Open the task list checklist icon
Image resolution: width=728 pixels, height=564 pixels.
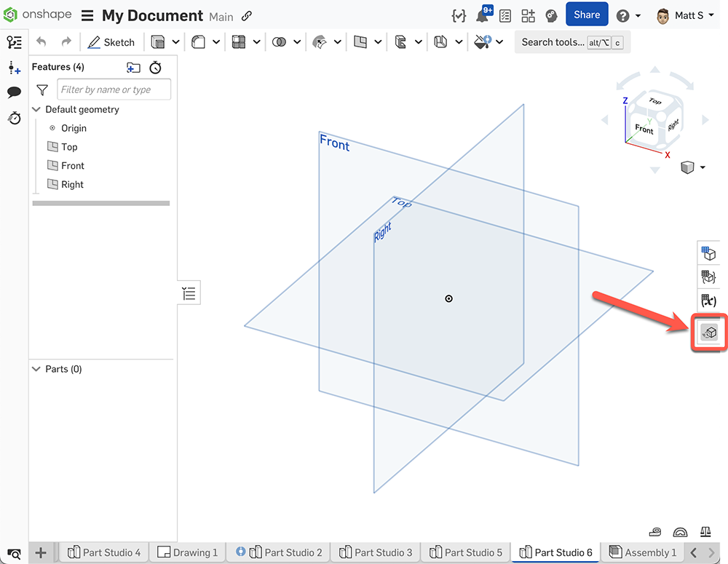pyautogui.click(x=505, y=16)
